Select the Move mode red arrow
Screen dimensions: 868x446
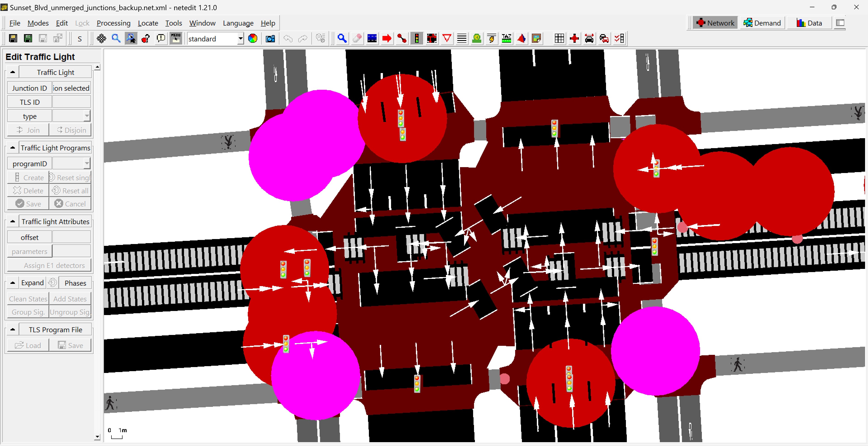[387, 38]
